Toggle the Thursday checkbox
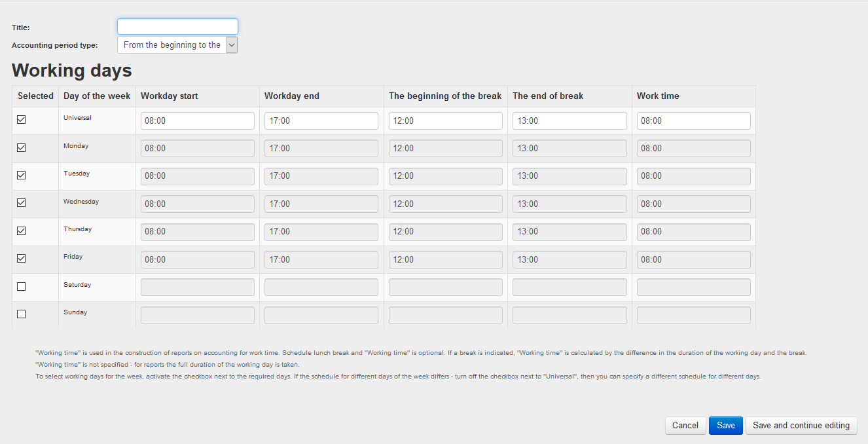868x444 pixels. tap(21, 231)
